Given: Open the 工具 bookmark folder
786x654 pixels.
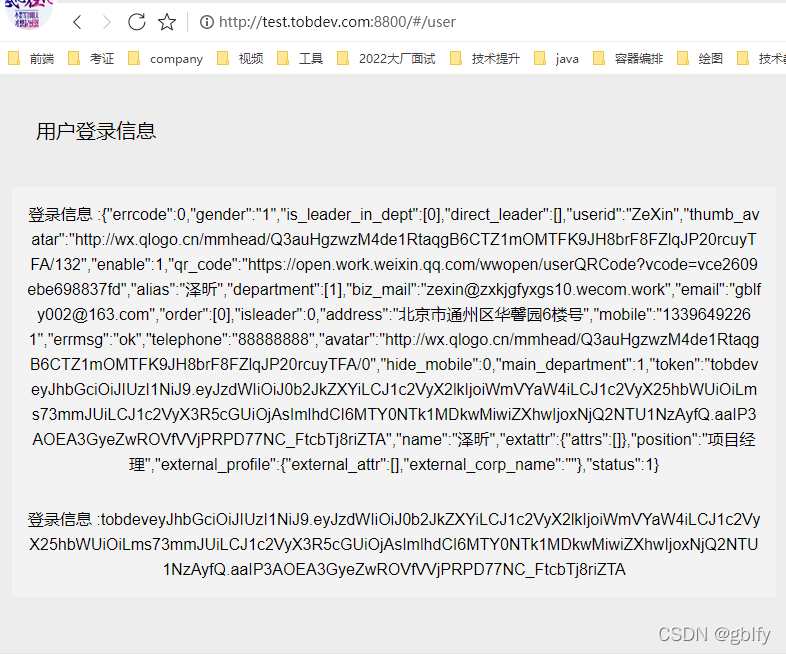Looking at the screenshot, I should point(300,59).
